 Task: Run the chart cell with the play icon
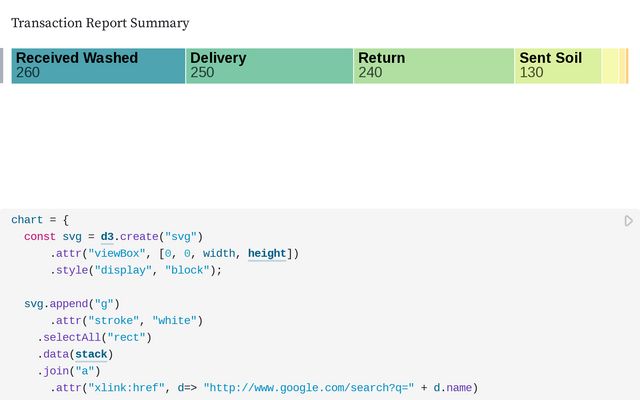(x=629, y=221)
